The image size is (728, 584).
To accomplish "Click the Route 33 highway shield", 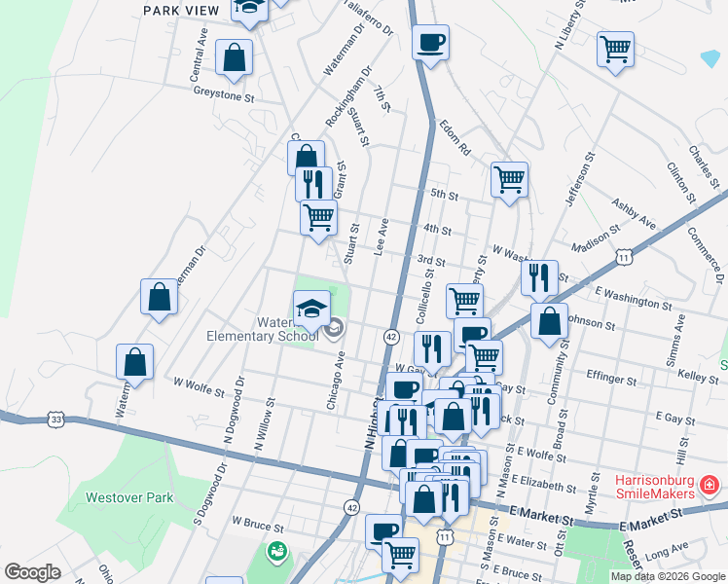I will click(55, 420).
